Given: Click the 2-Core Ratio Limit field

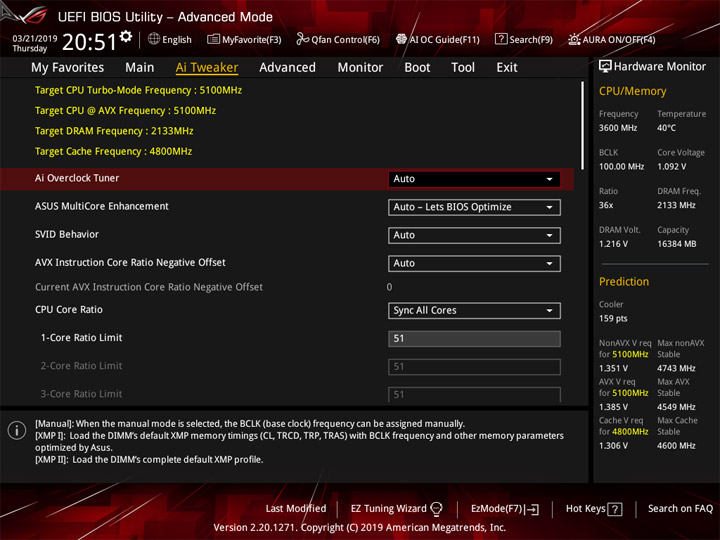Looking at the screenshot, I should pos(474,366).
